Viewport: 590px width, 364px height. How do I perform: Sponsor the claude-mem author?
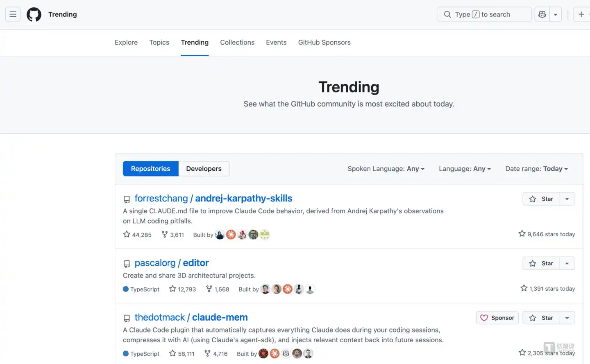coord(497,318)
